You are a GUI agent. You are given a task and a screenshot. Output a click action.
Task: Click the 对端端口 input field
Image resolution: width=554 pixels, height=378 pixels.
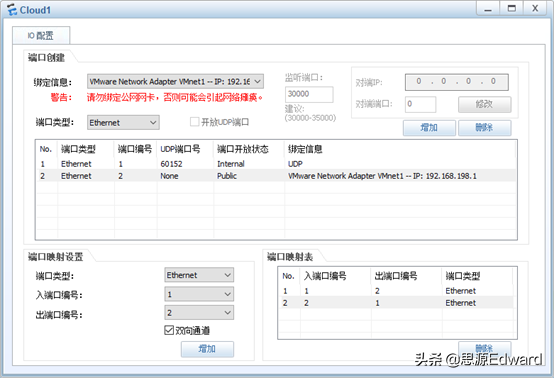420,104
